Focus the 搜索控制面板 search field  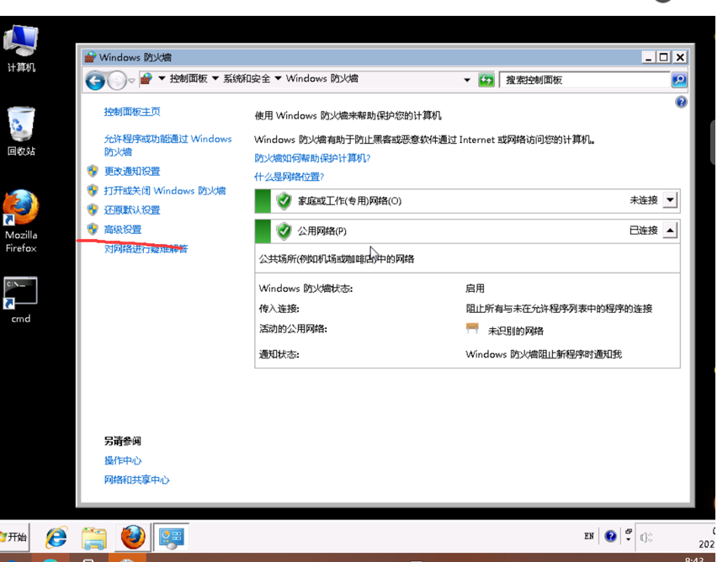[x=585, y=80]
